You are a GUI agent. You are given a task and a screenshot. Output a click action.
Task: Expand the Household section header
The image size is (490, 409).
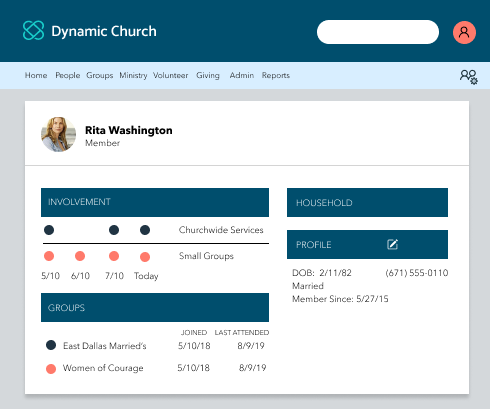coord(367,202)
